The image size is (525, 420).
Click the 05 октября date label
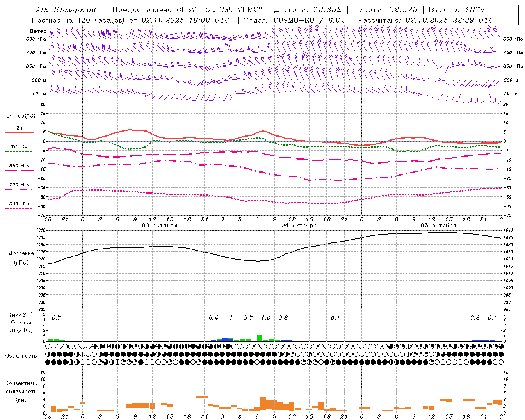click(x=438, y=225)
